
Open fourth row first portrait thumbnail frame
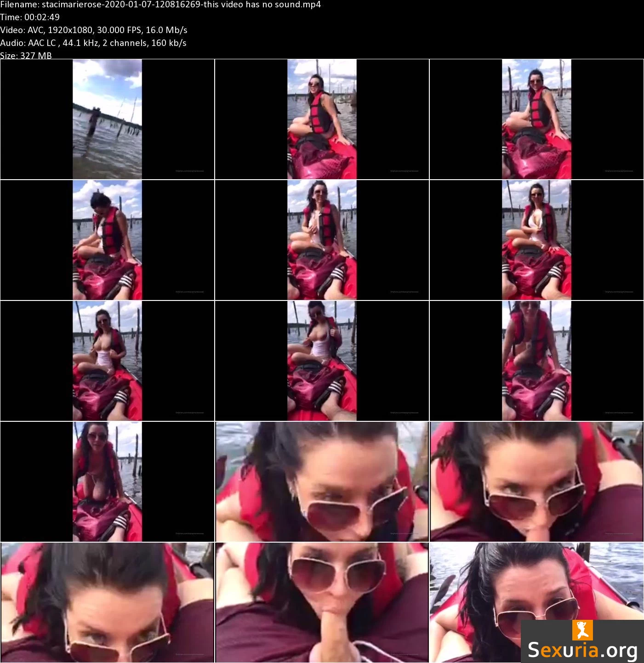pyautogui.click(x=107, y=482)
